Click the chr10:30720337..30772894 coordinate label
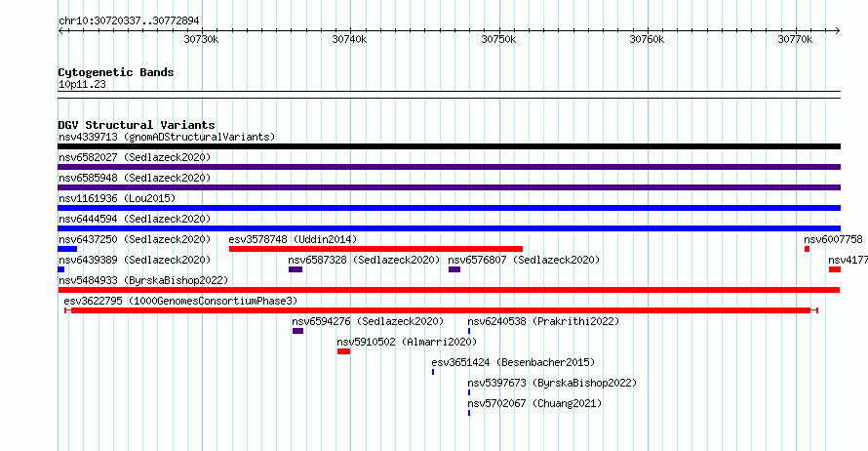The height and width of the screenshot is (451, 868). (129, 21)
